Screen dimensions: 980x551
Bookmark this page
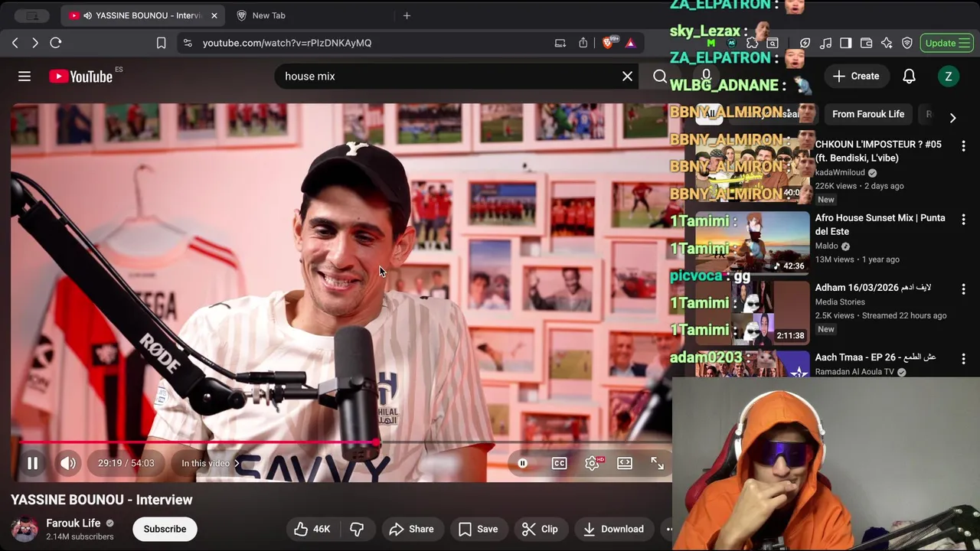click(x=161, y=43)
